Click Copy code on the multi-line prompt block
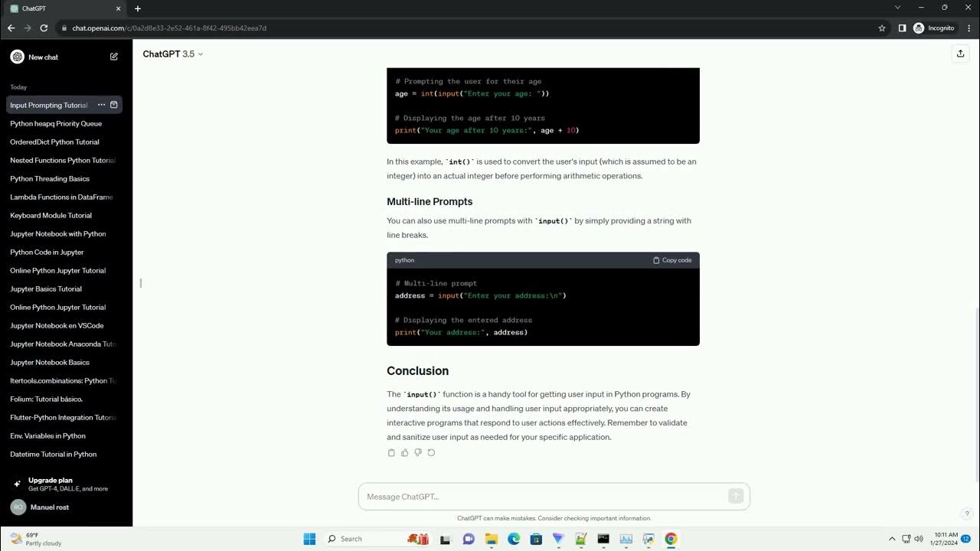This screenshot has height=551, width=980. click(672, 260)
